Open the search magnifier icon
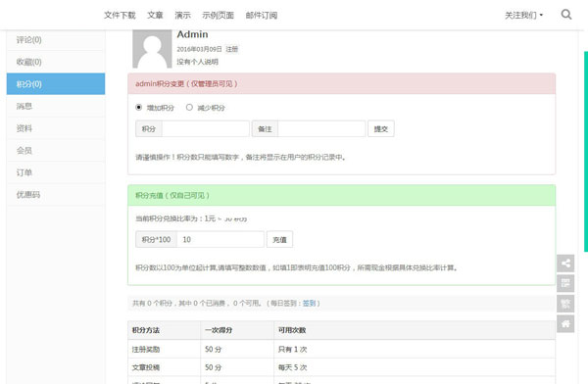 (x=566, y=15)
